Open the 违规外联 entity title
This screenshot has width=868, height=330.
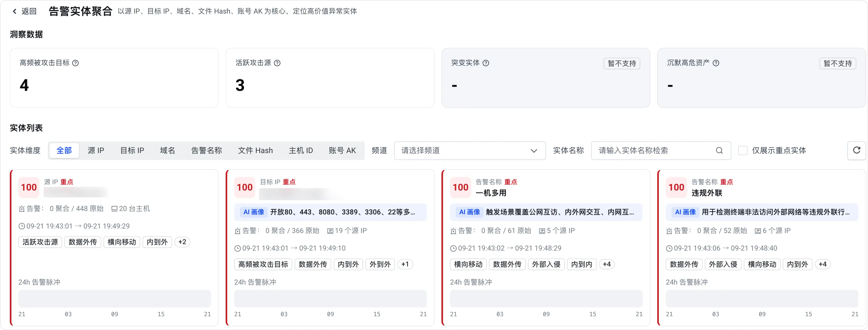(707, 193)
